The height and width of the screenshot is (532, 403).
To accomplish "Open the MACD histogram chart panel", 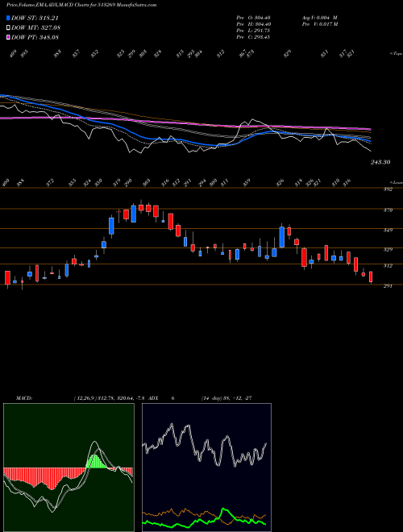I will click(69, 468).
